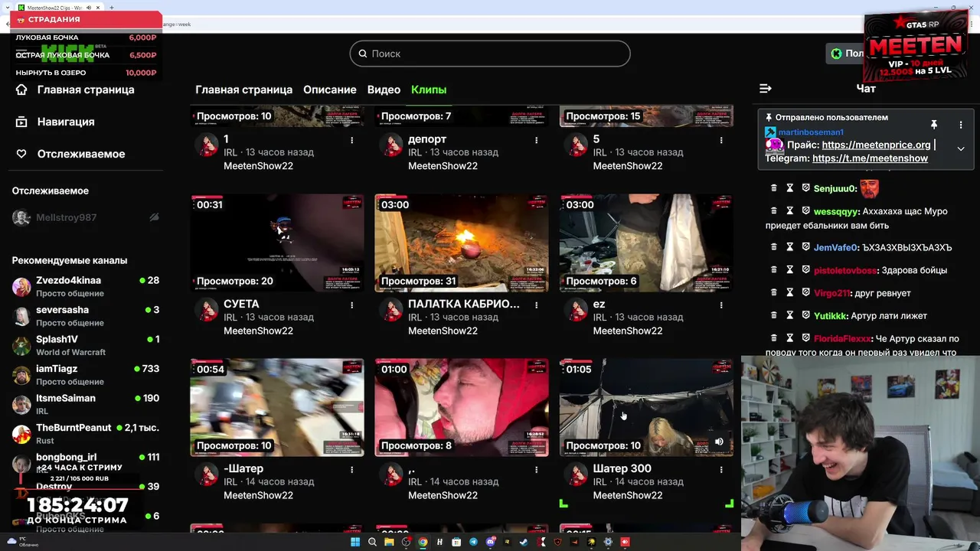Screen dimensions: 980x551
Task: Open Steam from the taskbar
Action: (x=524, y=542)
